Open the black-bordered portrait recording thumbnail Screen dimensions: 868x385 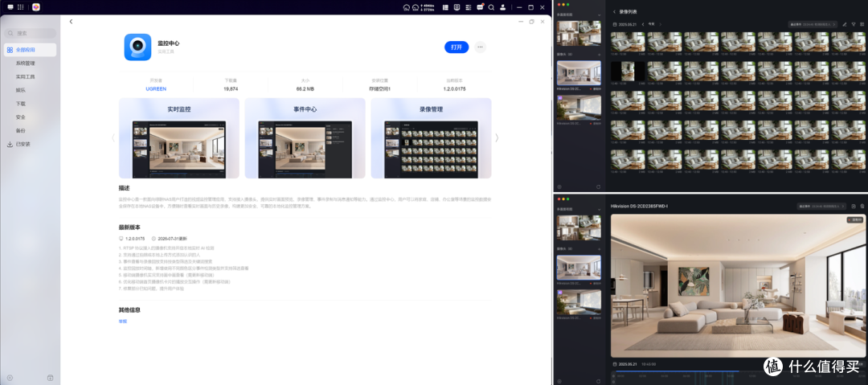tap(628, 72)
